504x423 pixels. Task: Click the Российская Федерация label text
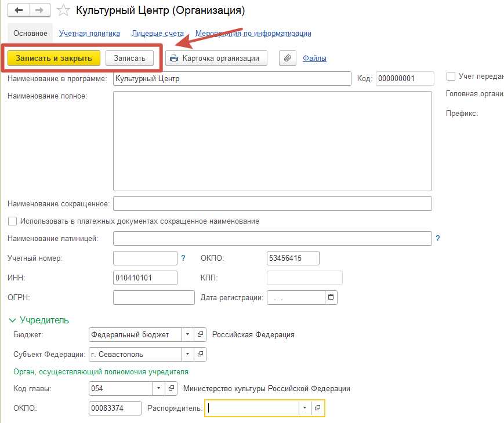(x=253, y=334)
